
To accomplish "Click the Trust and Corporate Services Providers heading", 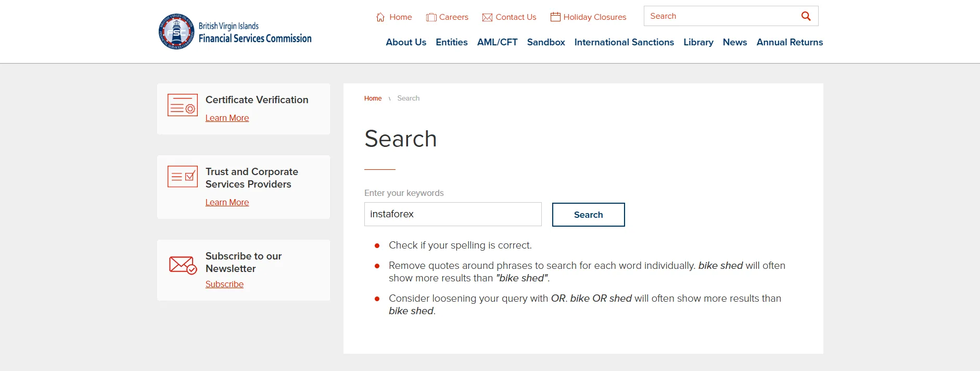I will point(252,178).
